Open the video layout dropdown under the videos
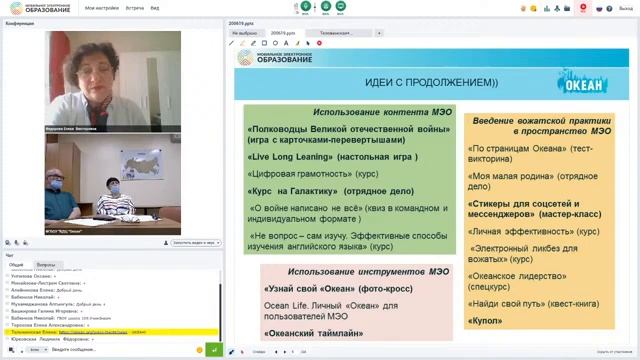 [x=196, y=243]
